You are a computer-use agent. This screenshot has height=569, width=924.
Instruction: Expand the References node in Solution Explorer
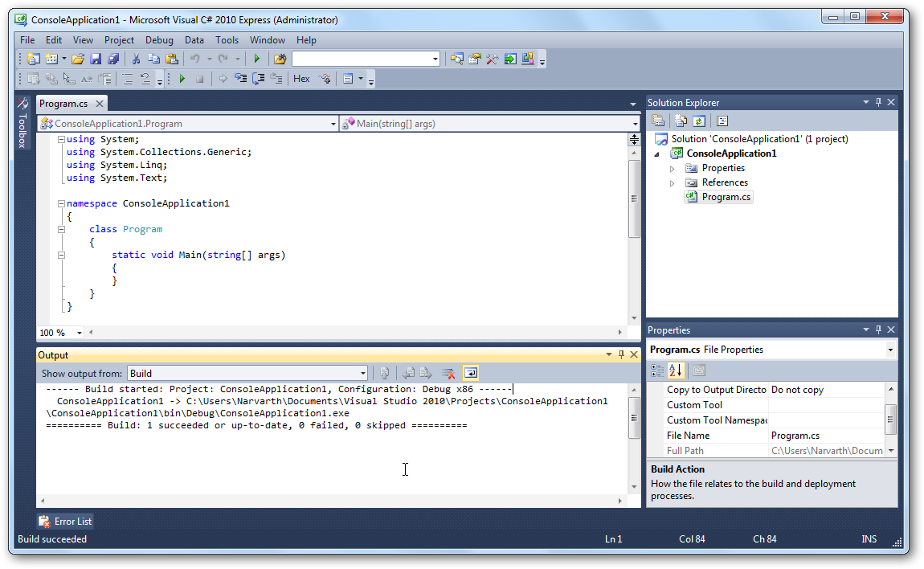673,182
